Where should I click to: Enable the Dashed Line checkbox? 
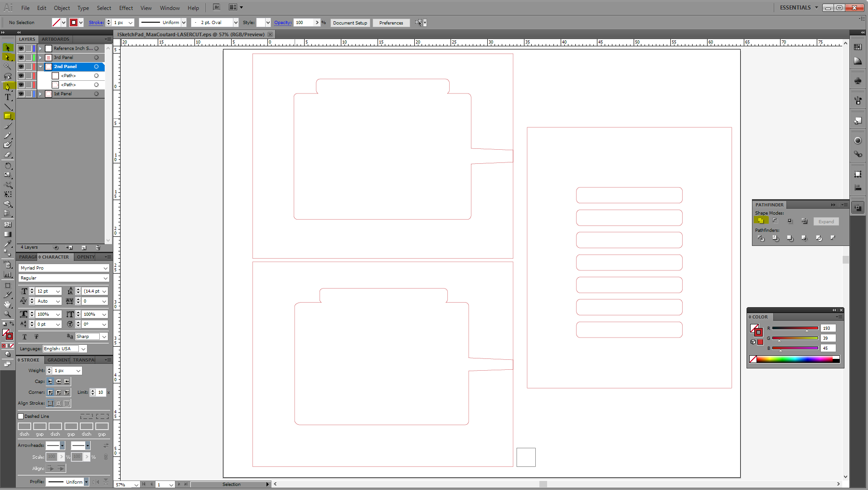[21, 416]
